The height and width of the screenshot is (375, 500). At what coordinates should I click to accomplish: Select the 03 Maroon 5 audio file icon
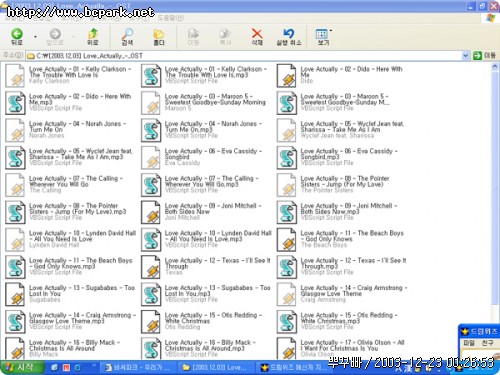point(151,103)
